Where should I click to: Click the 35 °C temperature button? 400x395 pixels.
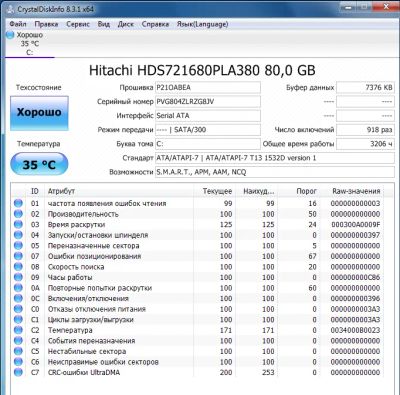tap(39, 164)
